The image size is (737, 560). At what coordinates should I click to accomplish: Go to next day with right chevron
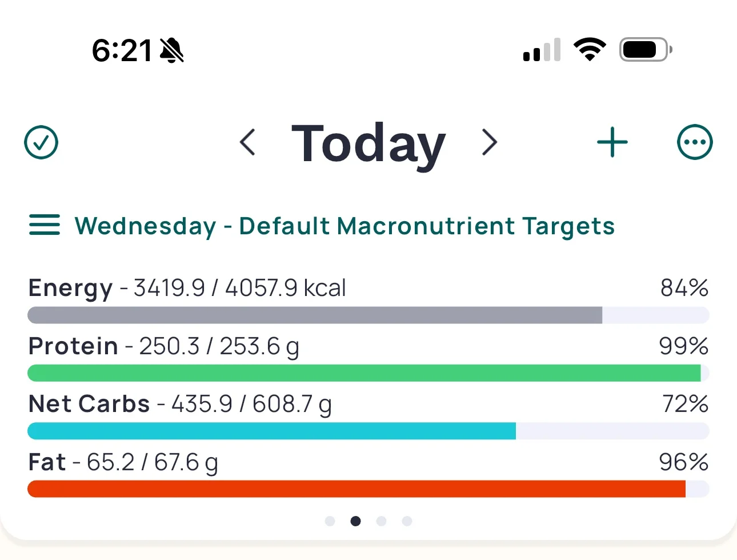click(x=490, y=142)
